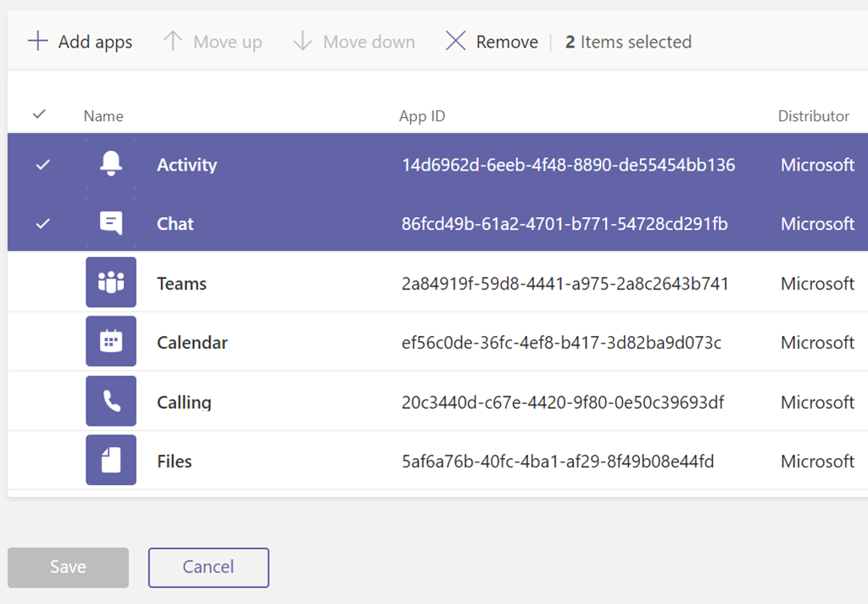Click the Move up arrow icon
The width and height of the screenshot is (868, 604).
[x=172, y=41]
